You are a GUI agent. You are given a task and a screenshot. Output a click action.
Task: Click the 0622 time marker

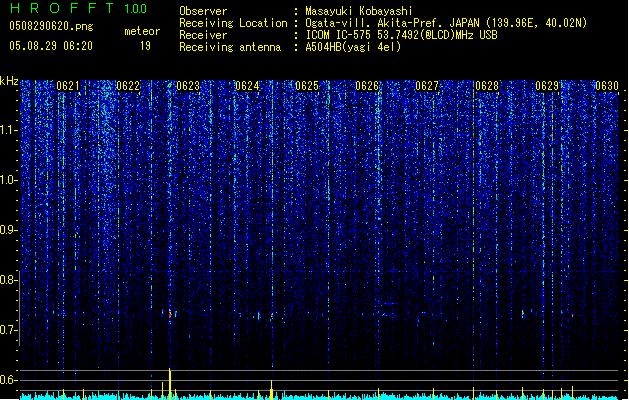coord(128,86)
